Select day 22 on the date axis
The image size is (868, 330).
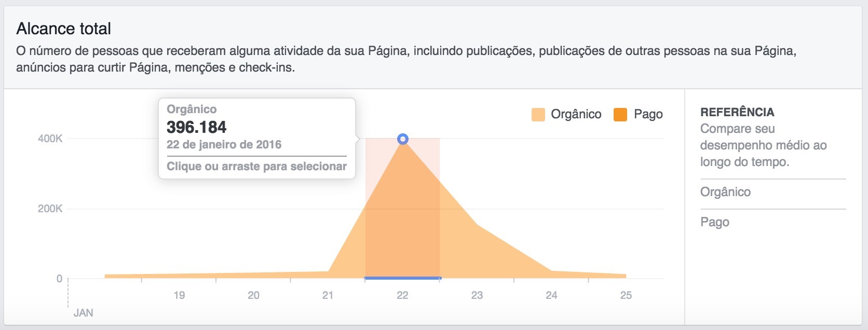(402, 295)
